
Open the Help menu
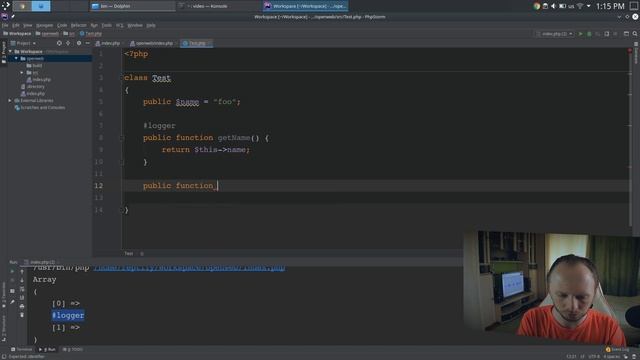(151, 25)
